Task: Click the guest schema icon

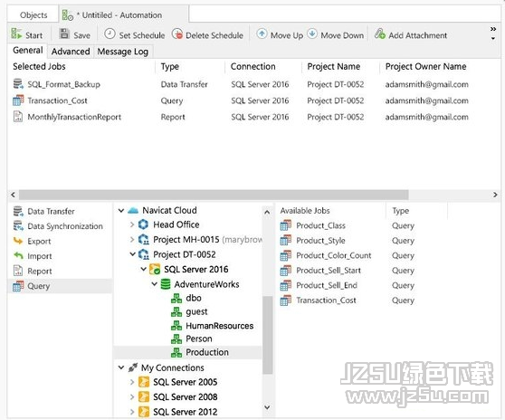Action: (x=176, y=311)
